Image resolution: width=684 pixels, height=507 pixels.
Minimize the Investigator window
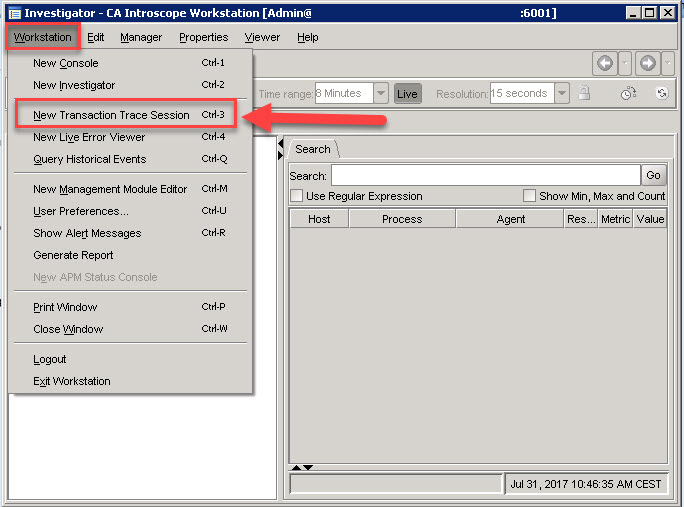(x=633, y=13)
